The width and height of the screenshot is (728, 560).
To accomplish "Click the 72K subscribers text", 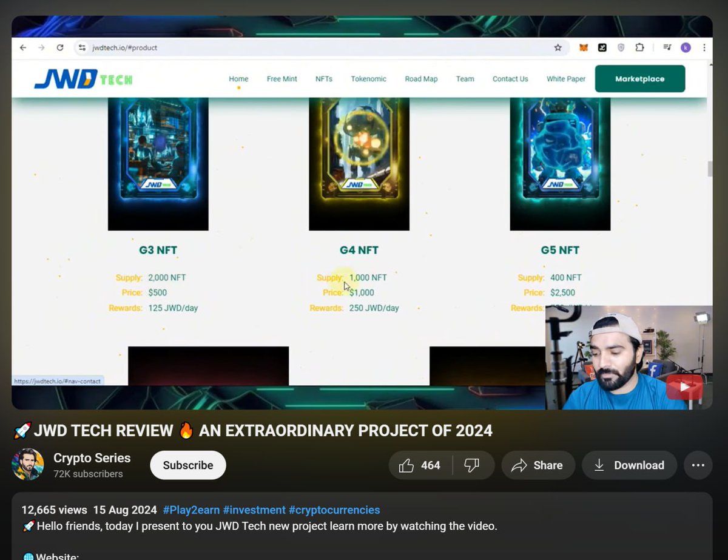I will pyautogui.click(x=88, y=474).
